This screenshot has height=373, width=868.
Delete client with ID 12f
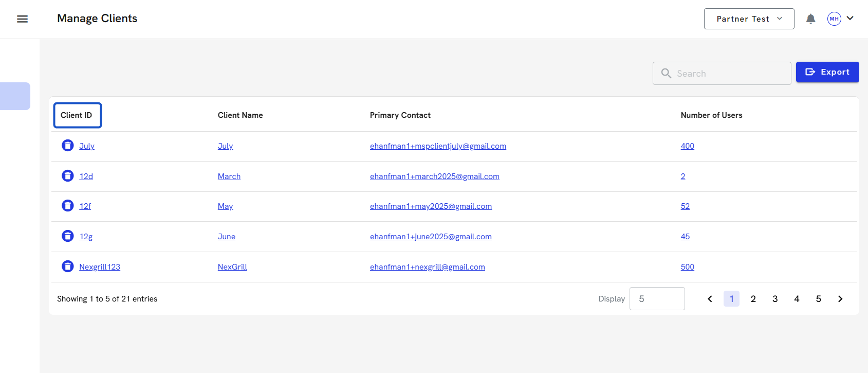tap(68, 206)
